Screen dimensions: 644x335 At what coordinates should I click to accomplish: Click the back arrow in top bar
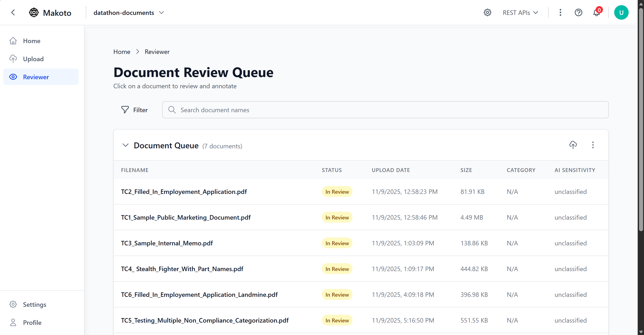[13, 12]
